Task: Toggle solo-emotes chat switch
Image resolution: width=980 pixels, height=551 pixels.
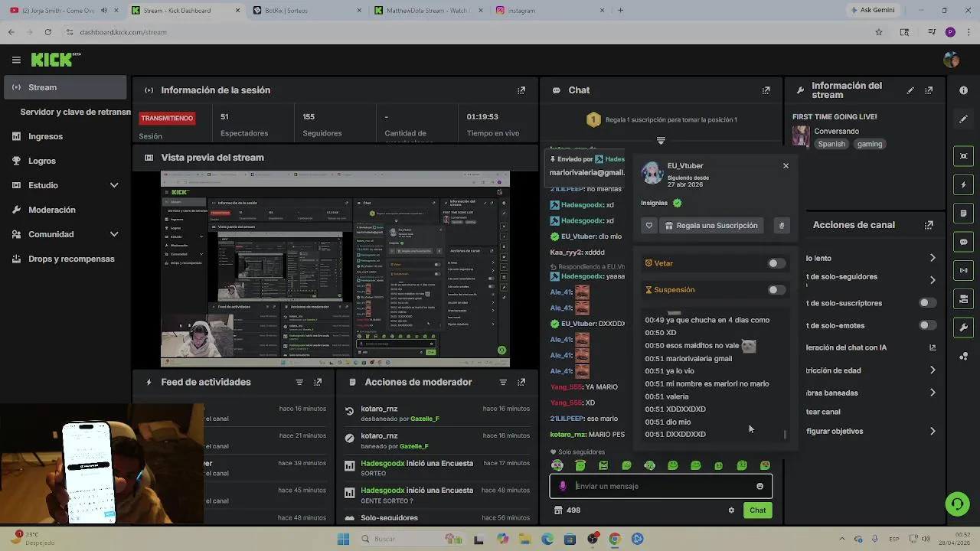Action: [x=927, y=325]
